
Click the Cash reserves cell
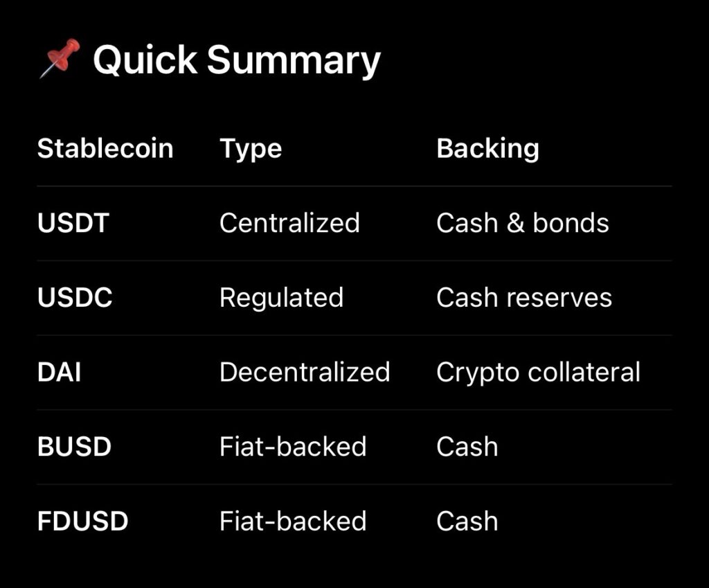point(524,298)
